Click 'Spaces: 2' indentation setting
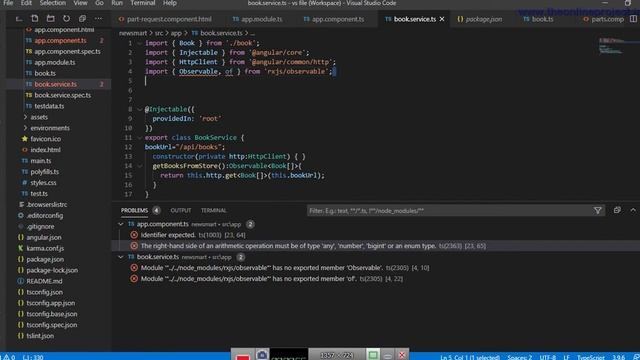The image size is (640, 360). click(520, 357)
